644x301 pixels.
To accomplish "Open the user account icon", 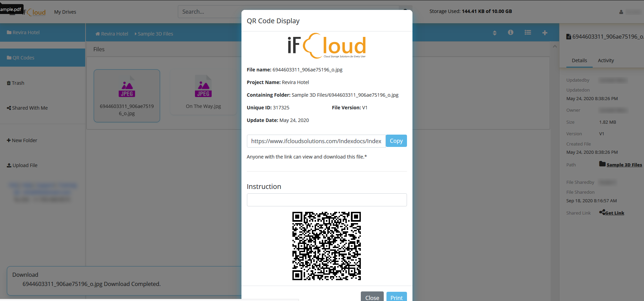I will click(621, 12).
